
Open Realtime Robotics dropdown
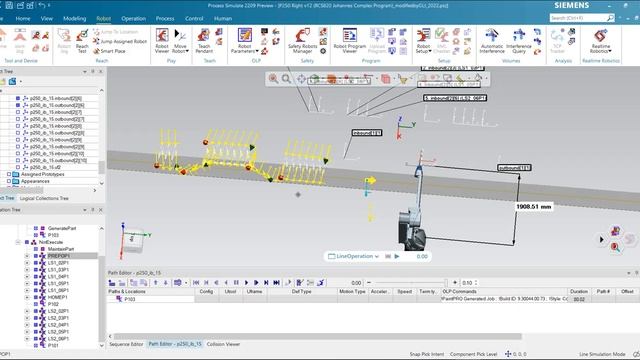pos(610,51)
